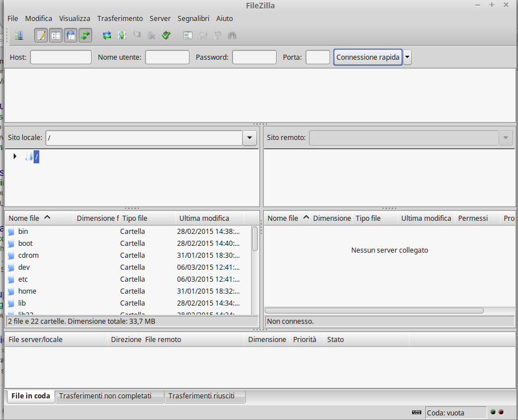
Task: Open the quick connect history dropdown arrow
Action: (x=408, y=57)
